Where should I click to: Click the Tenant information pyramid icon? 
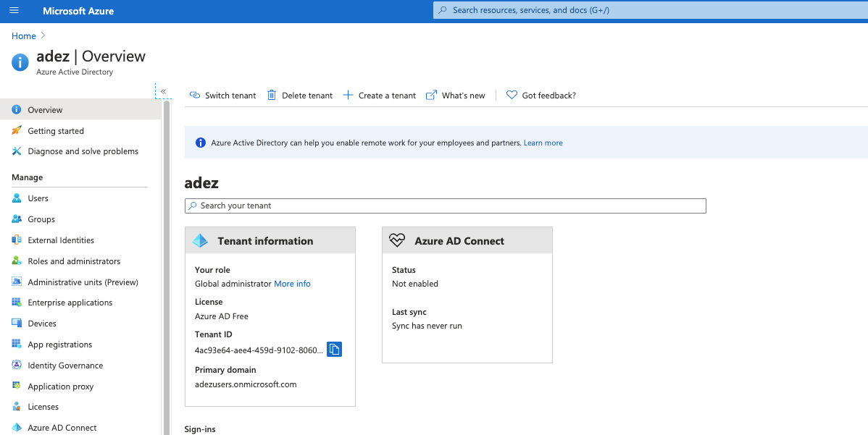tap(200, 240)
